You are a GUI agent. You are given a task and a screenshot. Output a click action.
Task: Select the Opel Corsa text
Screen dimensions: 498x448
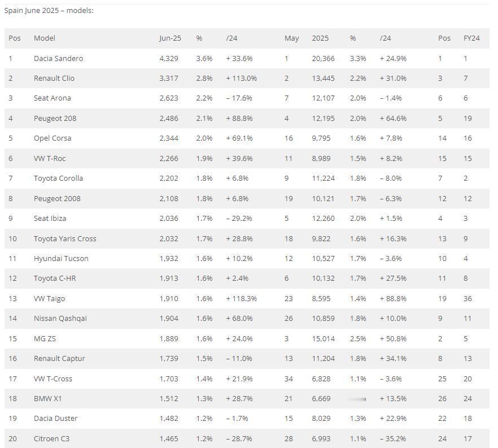(53, 138)
